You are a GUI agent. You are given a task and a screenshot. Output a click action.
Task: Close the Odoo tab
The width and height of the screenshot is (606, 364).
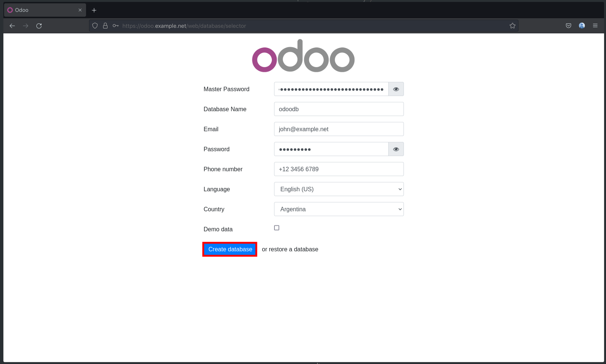click(x=80, y=10)
